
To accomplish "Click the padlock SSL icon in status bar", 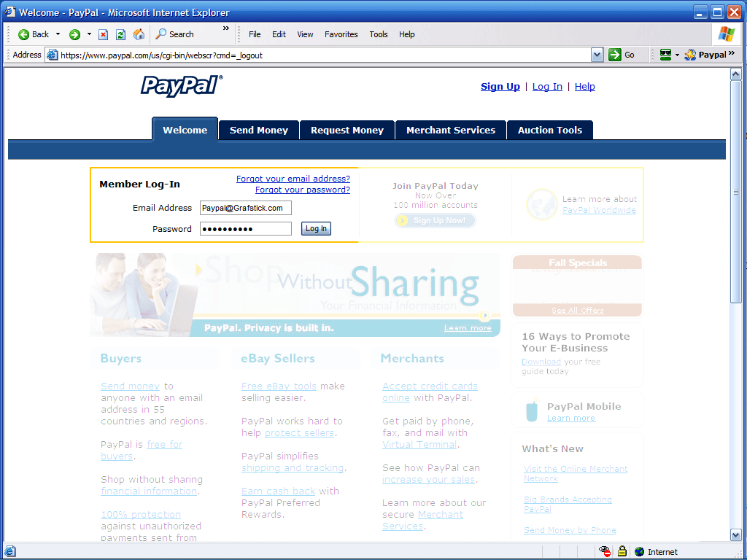I will (x=622, y=551).
